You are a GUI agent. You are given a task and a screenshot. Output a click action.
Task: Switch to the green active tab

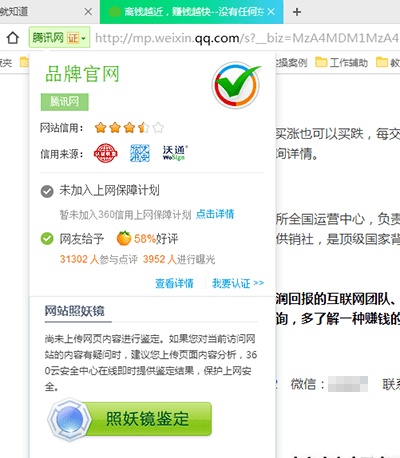pos(192,12)
